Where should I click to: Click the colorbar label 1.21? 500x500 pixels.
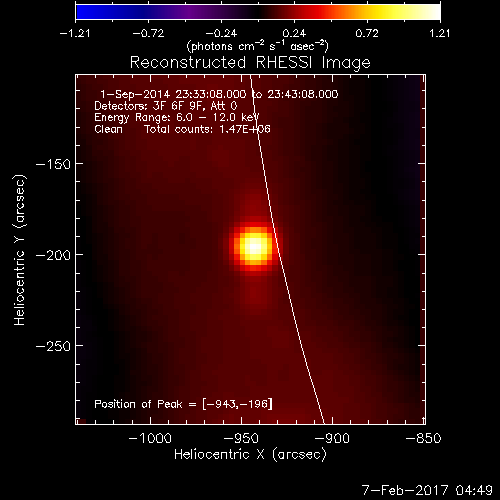[x=440, y=33]
